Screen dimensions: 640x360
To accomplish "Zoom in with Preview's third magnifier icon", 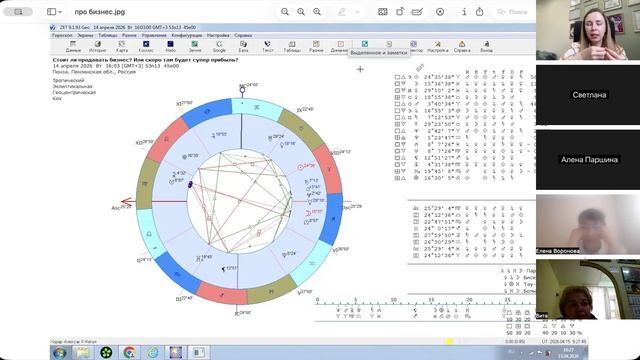I will [x=317, y=12].
